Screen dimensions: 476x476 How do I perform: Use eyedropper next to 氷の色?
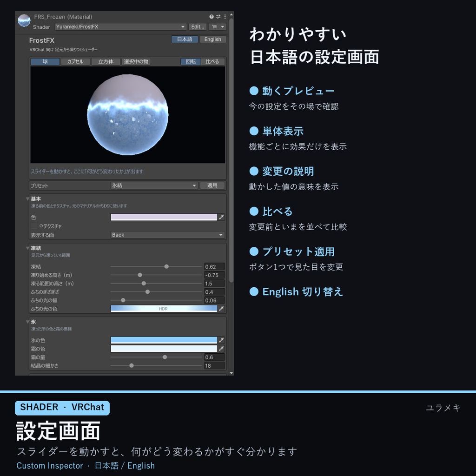tap(221, 340)
